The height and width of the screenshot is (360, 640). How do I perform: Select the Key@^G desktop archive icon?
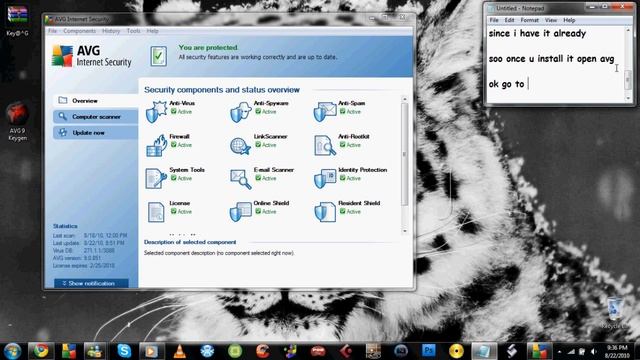pos(18,20)
